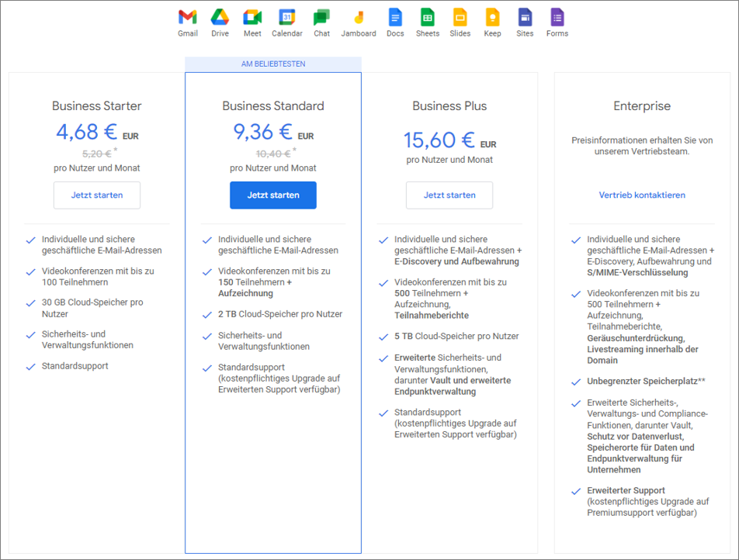
Task: Click 'Standardsupport' in Business Starter
Action: click(x=75, y=366)
